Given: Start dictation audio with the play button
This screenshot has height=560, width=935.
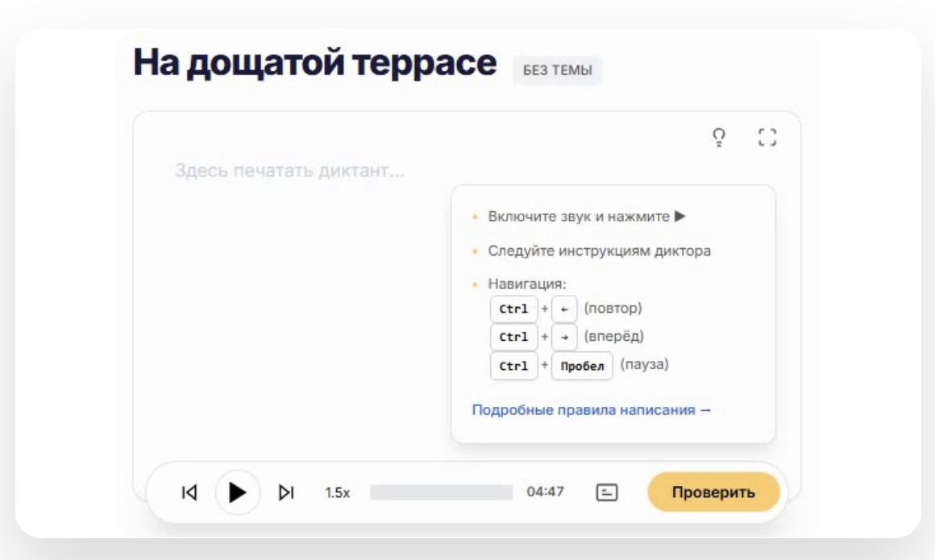Looking at the screenshot, I should [237, 492].
